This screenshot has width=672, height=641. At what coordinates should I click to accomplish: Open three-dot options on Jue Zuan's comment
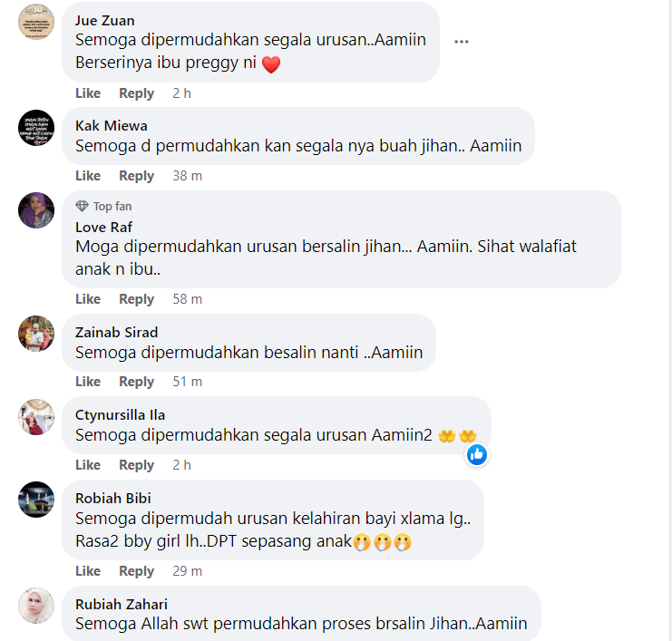coord(461,42)
